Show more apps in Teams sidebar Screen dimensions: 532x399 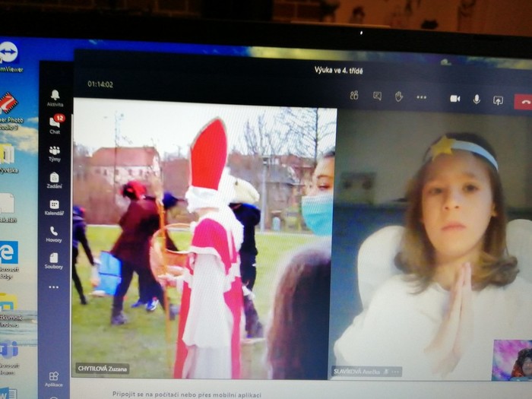(x=54, y=287)
